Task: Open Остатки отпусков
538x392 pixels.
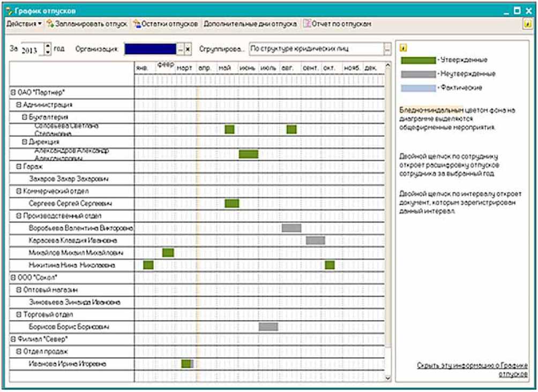Action: click(166, 24)
